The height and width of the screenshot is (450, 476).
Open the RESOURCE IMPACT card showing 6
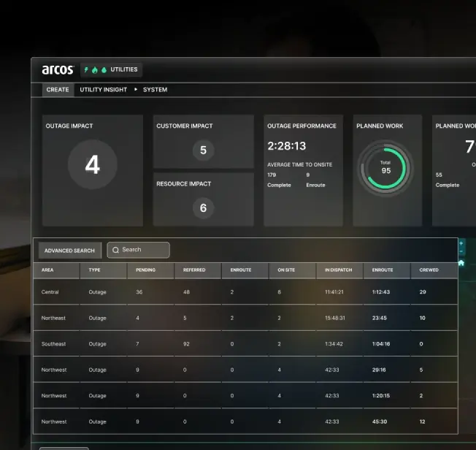coord(204,199)
